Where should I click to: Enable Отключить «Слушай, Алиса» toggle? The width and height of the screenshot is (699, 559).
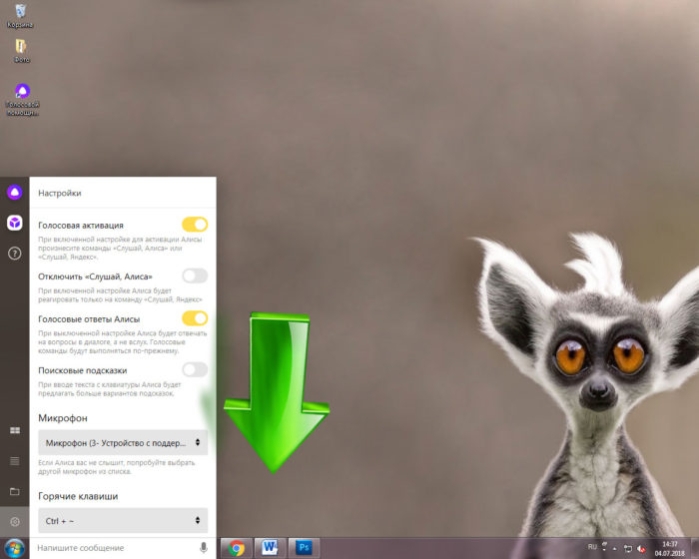[x=195, y=276]
